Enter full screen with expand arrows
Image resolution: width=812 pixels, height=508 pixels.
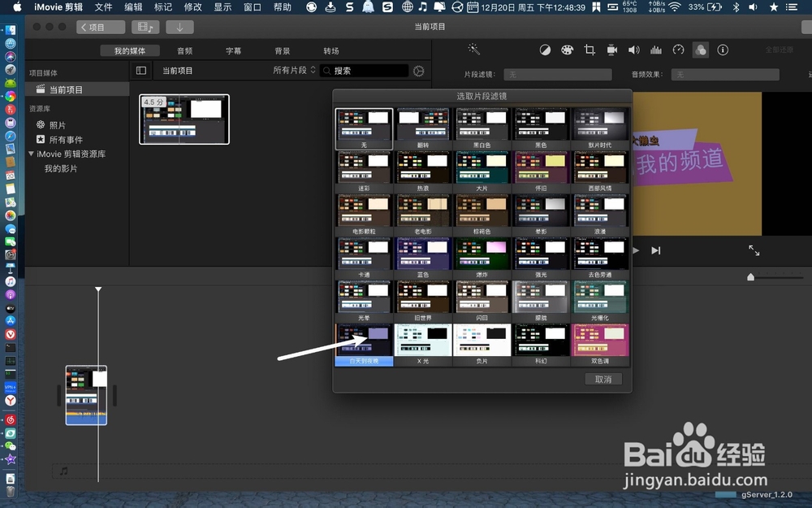[x=754, y=250]
